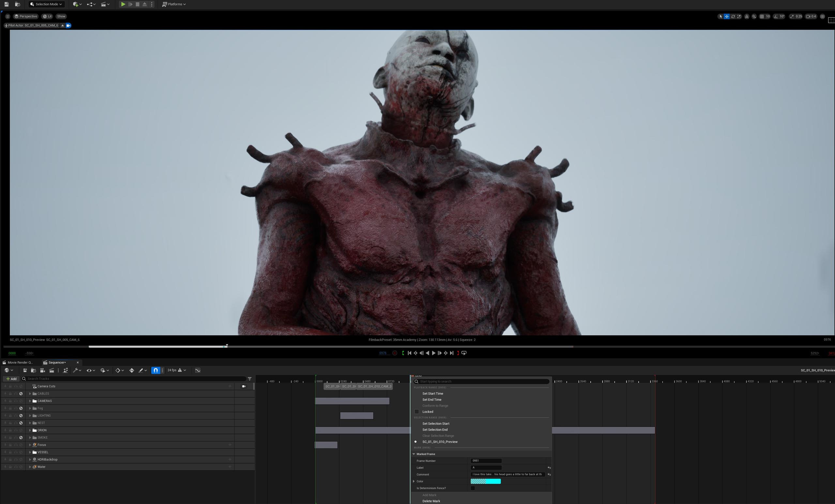Image resolution: width=835 pixels, height=504 pixels.
Task: Open the Sequencer curve editor icon
Action: coord(198,370)
